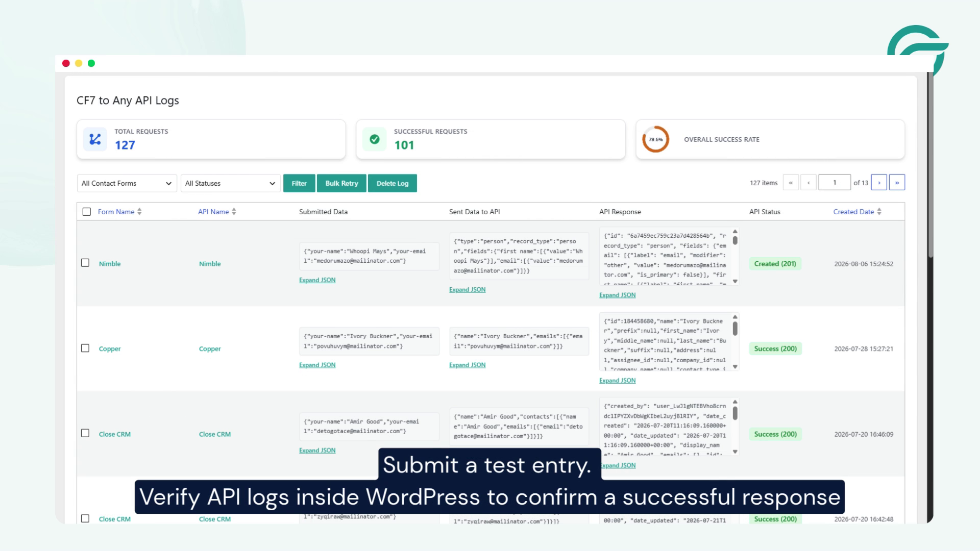Expand JSON of Nimble API Response
980x551 pixels.
click(x=617, y=295)
